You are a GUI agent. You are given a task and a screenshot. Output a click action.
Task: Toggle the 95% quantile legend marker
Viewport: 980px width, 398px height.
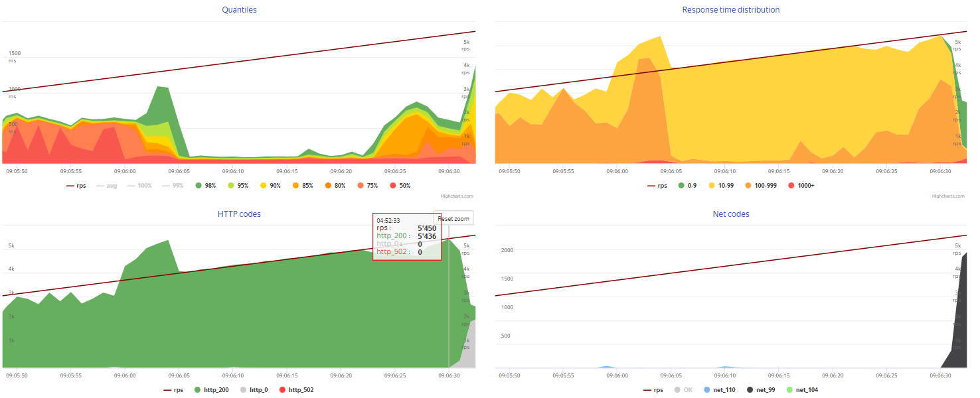[231, 186]
